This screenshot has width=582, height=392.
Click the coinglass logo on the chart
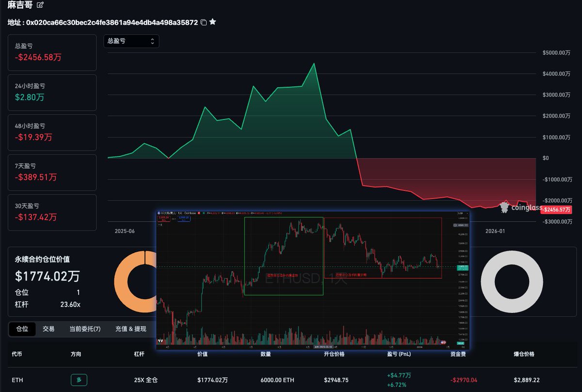point(520,207)
